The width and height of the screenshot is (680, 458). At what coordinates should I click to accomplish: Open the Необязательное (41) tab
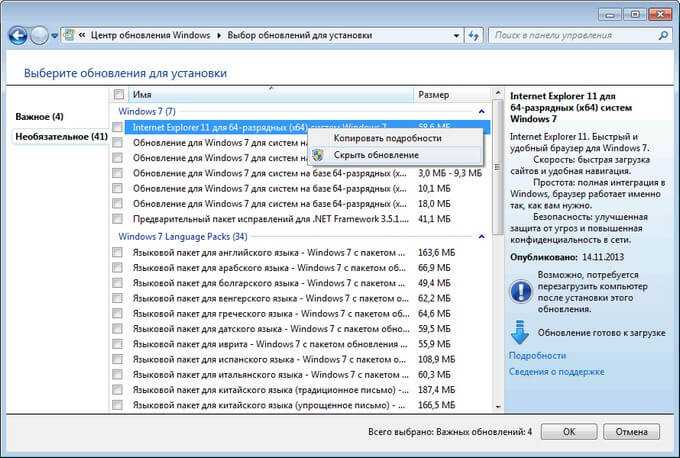tap(61, 137)
